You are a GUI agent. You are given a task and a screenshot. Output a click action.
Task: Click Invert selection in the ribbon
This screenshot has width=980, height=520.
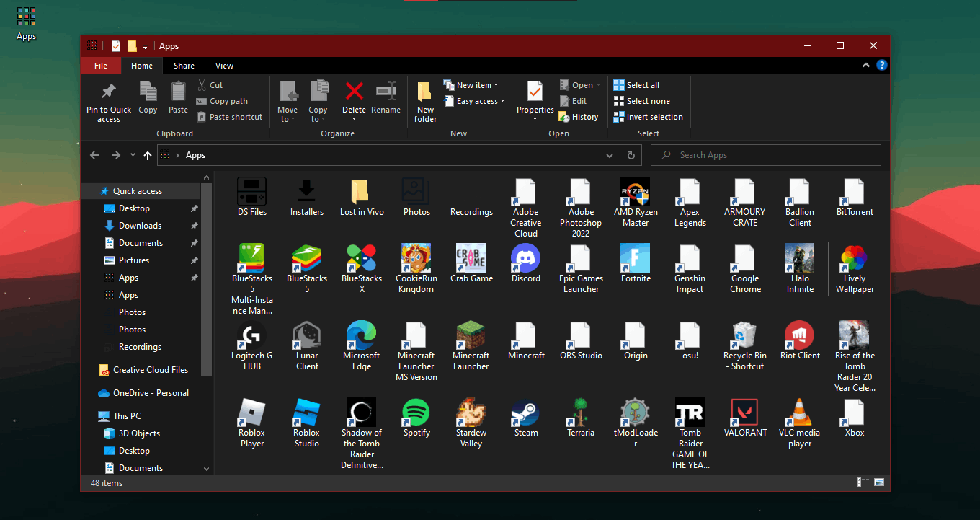click(649, 117)
